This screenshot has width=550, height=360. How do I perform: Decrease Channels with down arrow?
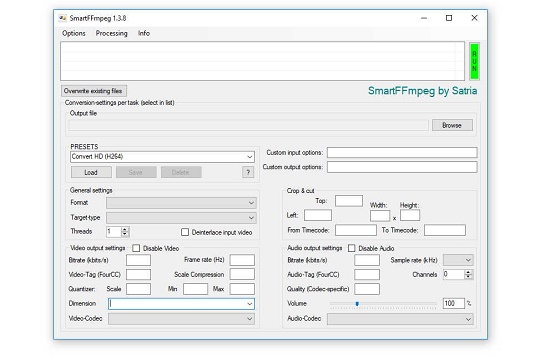click(x=468, y=277)
